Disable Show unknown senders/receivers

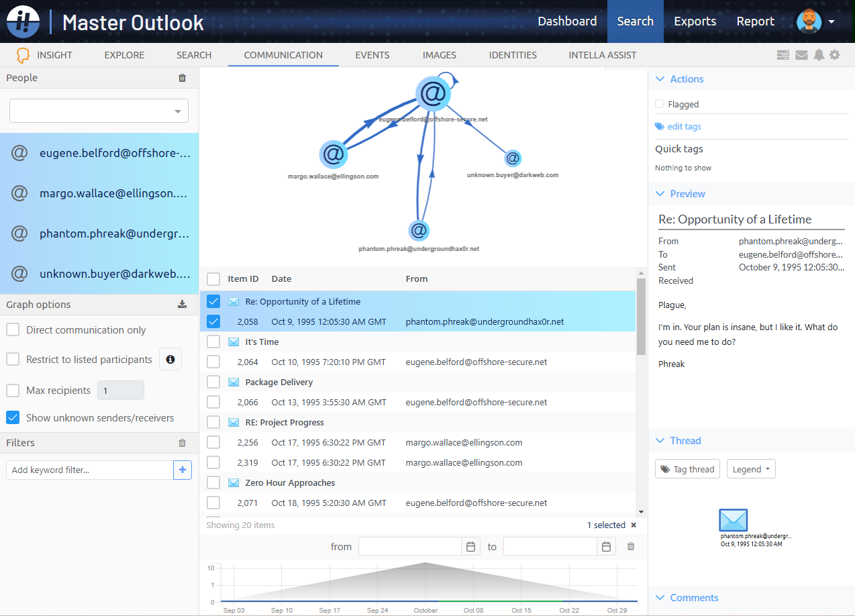tap(12, 417)
